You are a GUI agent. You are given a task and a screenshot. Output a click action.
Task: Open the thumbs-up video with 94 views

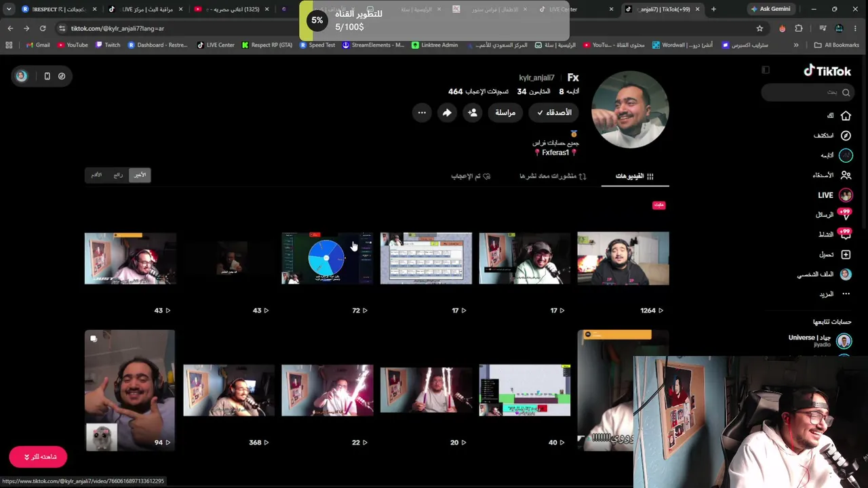130,390
